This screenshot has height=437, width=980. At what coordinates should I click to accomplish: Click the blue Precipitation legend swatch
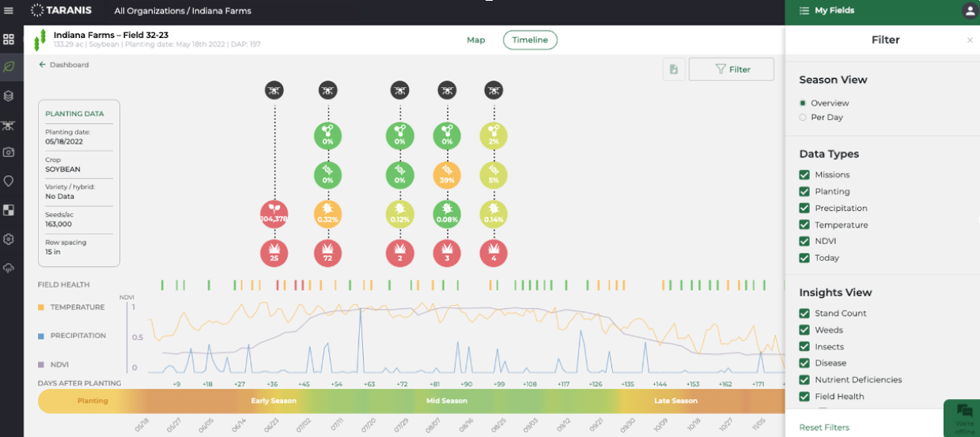[40, 335]
